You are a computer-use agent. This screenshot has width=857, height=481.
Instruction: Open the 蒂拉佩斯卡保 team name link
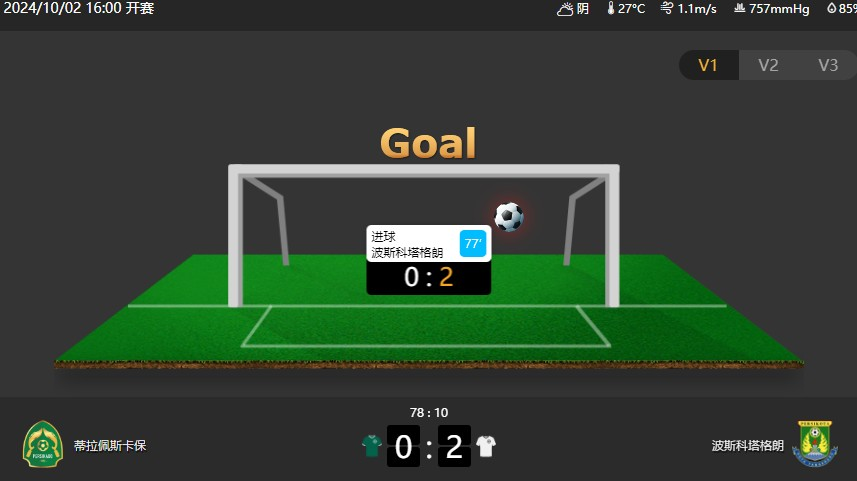[x=110, y=445]
